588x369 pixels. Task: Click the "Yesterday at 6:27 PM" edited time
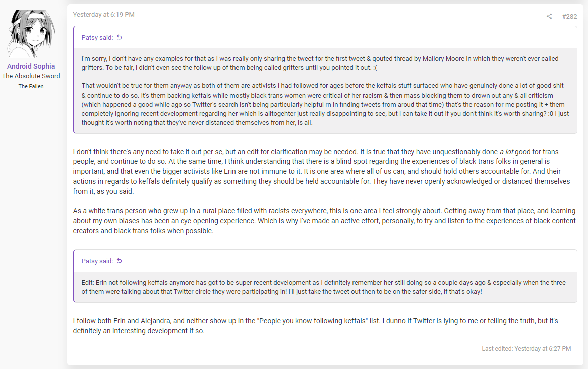(x=543, y=348)
